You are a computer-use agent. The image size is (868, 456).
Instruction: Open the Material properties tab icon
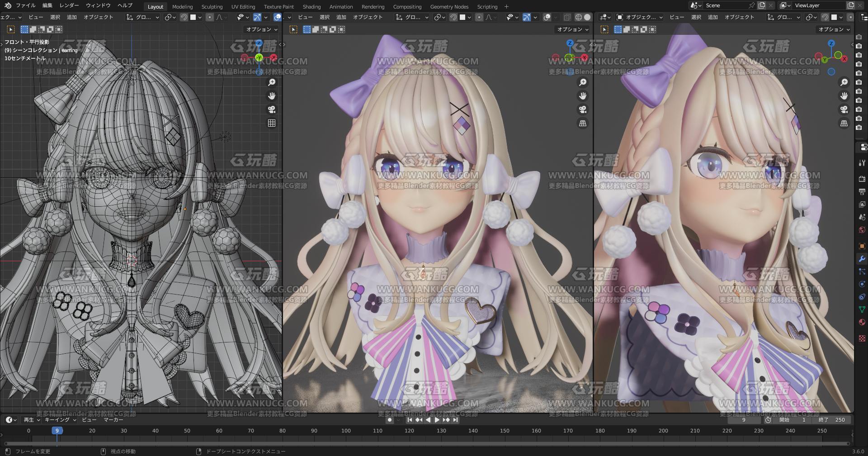click(x=862, y=322)
